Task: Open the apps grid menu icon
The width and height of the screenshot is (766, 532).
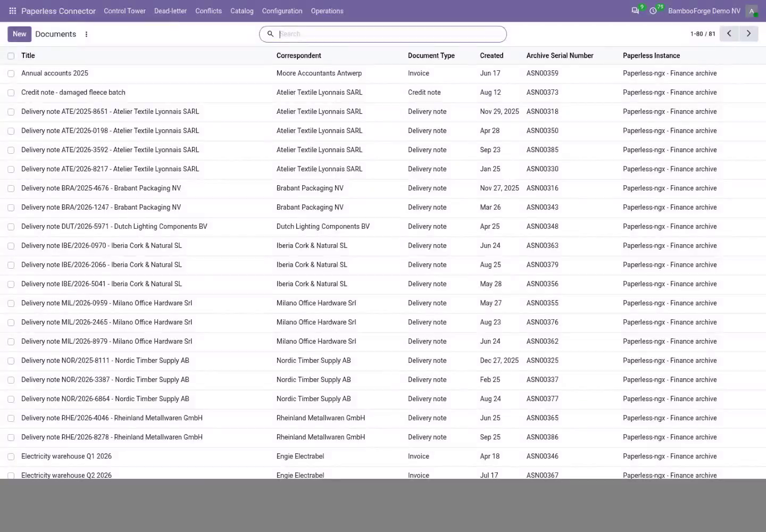Action: click(12, 11)
